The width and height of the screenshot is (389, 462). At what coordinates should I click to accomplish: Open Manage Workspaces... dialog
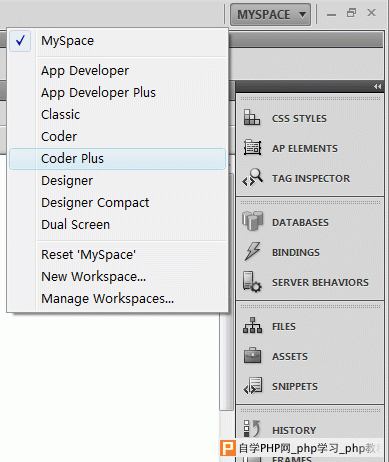tap(117, 299)
